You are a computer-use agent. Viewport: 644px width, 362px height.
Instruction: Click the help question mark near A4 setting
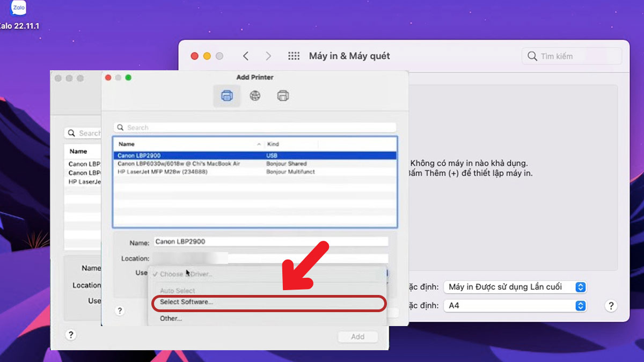pyautogui.click(x=611, y=306)
